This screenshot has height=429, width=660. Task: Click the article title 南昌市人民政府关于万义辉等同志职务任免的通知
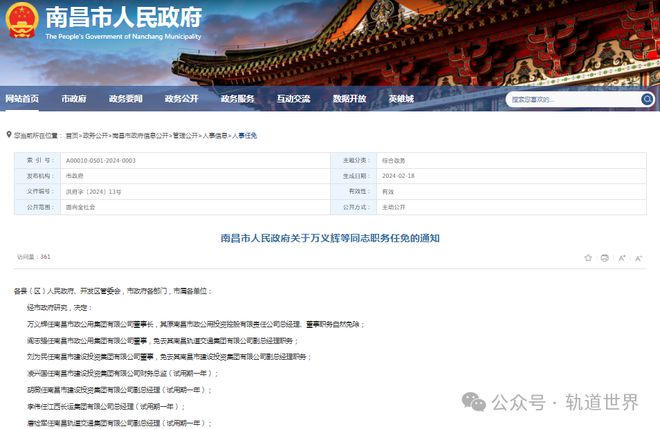click(330, 238)
